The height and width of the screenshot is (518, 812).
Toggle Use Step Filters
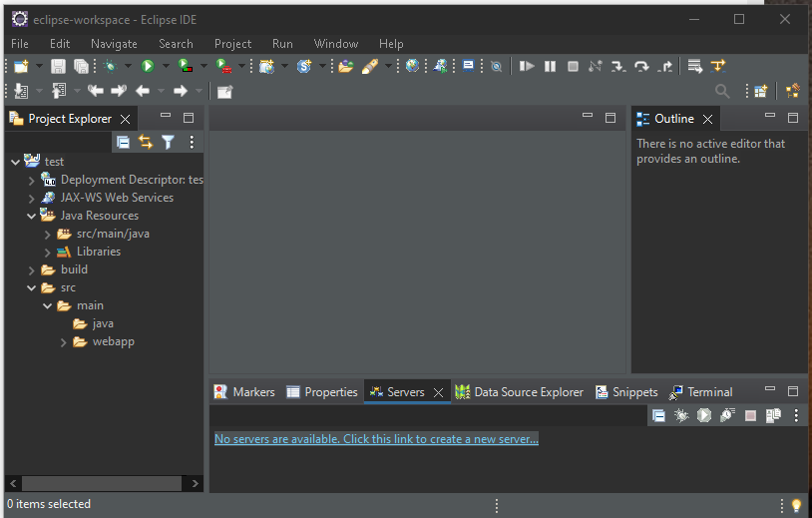[x=718, y=66]
